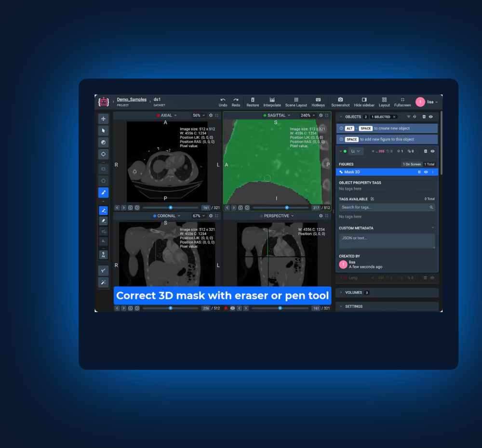Clear the 1 SELECTED filter

click(394, 117)
